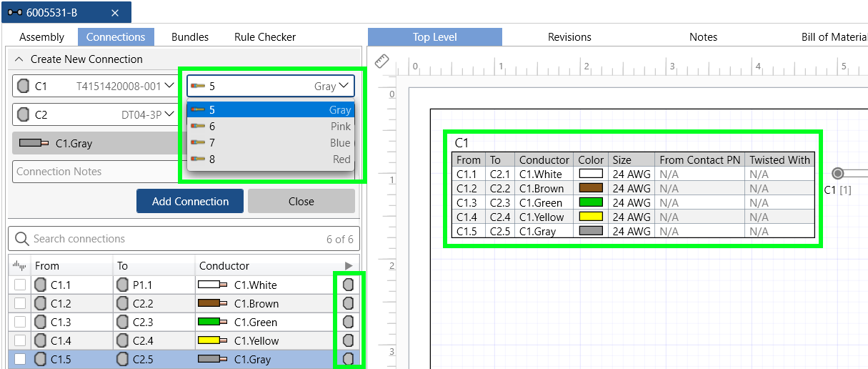Sort connections by Conductor column
Image resolution: width=868 pixels, height=369 pixels.
224,266
